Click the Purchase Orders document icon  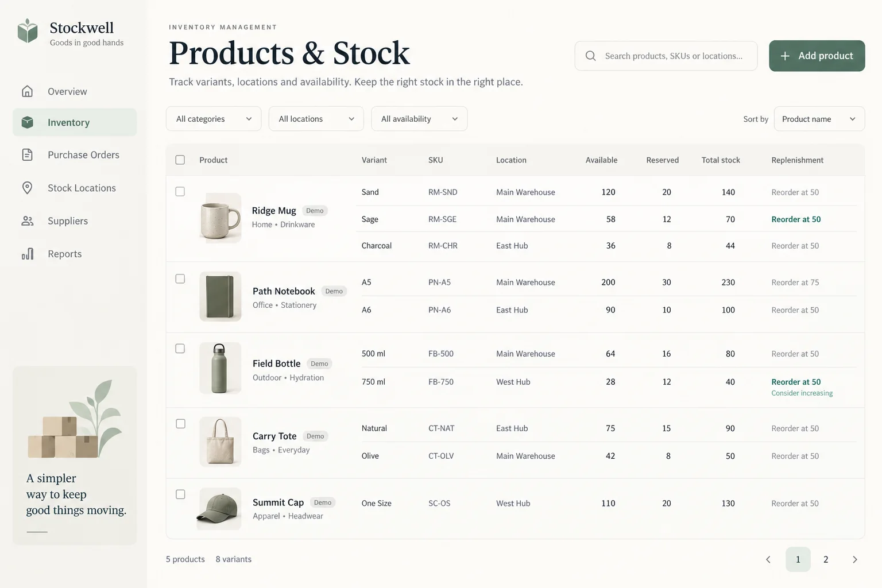point(27,154)
